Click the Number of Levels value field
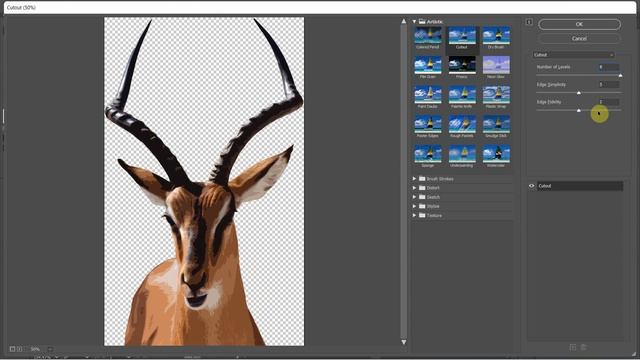Screen dimensions: 640x360 click(608, 67)
